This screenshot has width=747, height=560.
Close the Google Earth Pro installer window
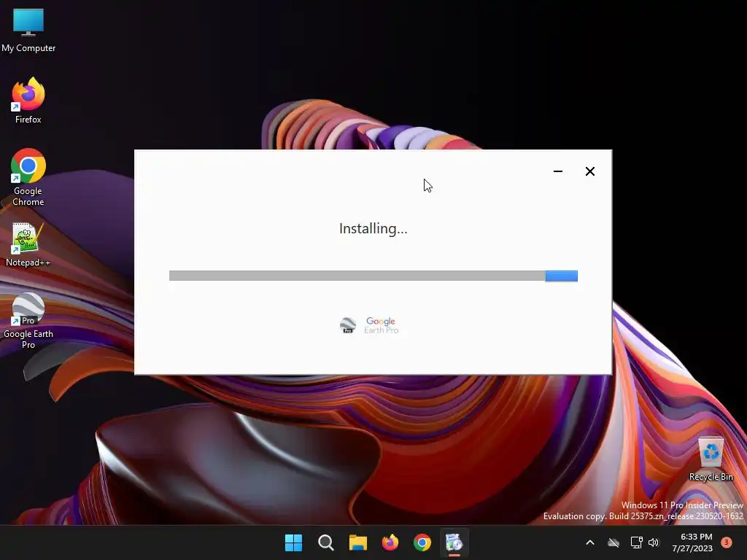pyautogui.click(x=589, y=171)
